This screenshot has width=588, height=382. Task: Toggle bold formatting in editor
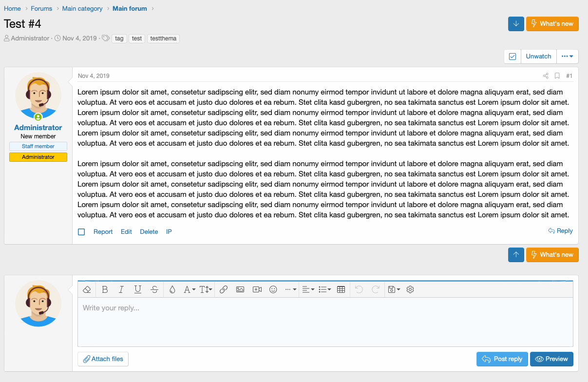pyautogui.click(x=105, y=289)
